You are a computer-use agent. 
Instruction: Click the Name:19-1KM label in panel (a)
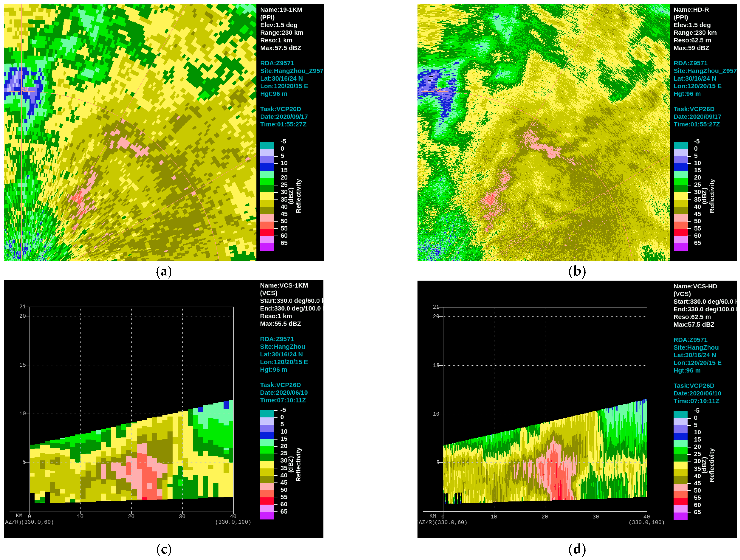click(x=281, y=10)
